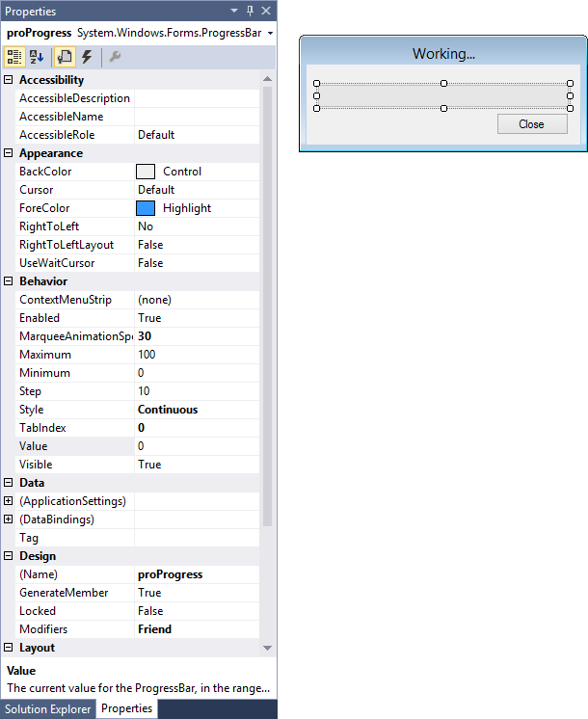Click the Close button on the form

(531, 123)
